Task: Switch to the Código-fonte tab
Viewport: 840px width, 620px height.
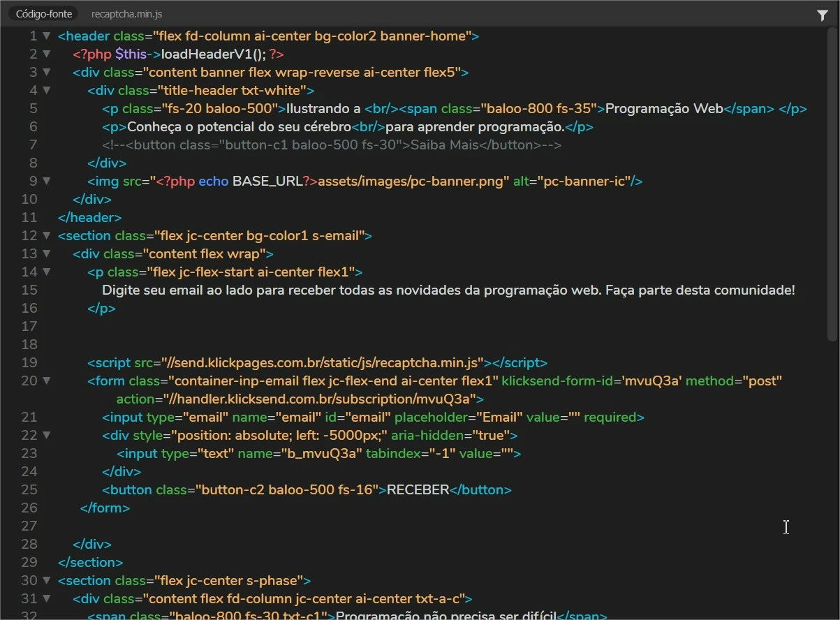Action: (44, 14)
